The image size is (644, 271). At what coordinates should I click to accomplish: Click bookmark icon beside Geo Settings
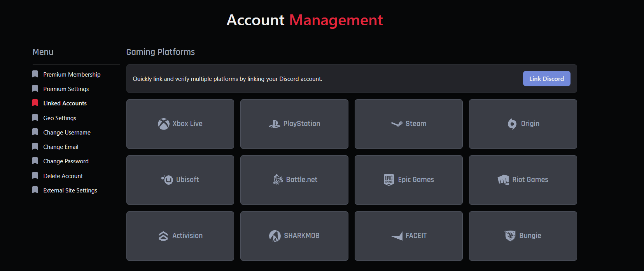tap(35, 117)
